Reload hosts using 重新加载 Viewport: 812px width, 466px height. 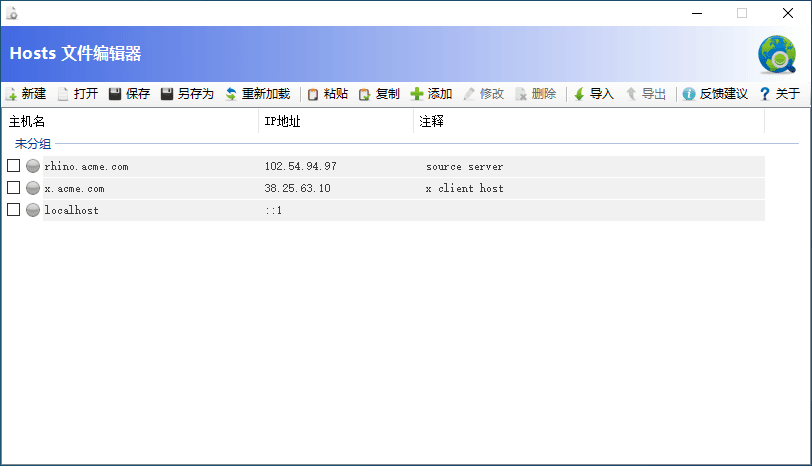coord(258,94)
